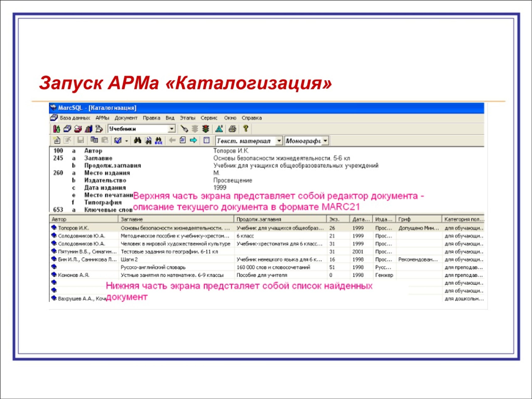The image size is (532, 399).
Task: Open the 'База данных' menu
Action: [75, 118]
